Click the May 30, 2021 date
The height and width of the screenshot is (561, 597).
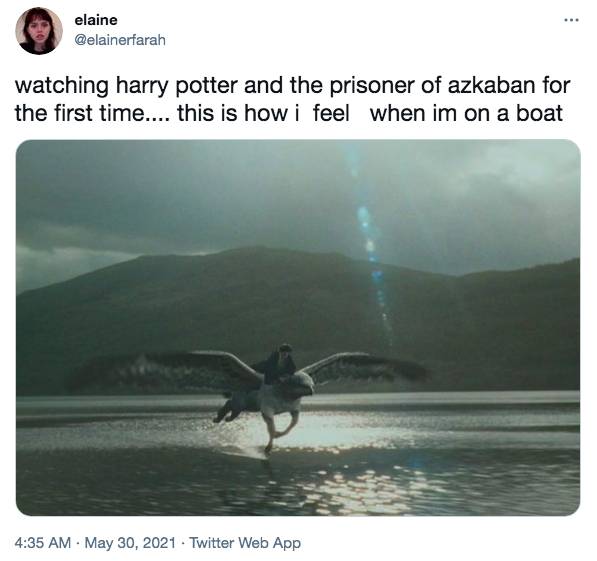(x=130, y=543)
